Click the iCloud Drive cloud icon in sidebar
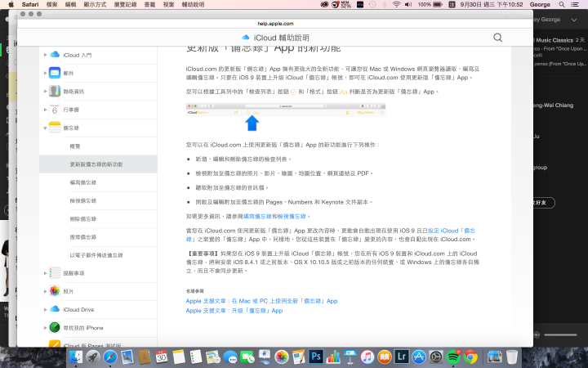The height and width of the screenshot is (368, 588). pyautogui.click(x=55, y=309)
